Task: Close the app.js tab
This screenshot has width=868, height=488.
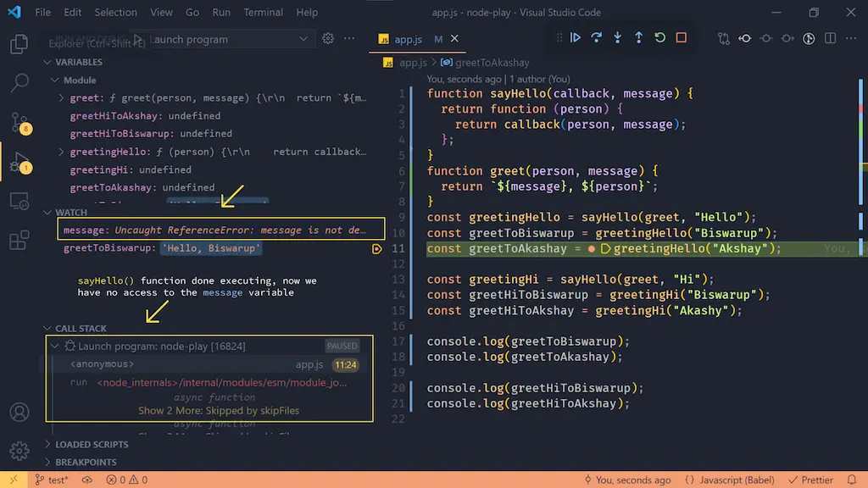Action: [454, 39]
